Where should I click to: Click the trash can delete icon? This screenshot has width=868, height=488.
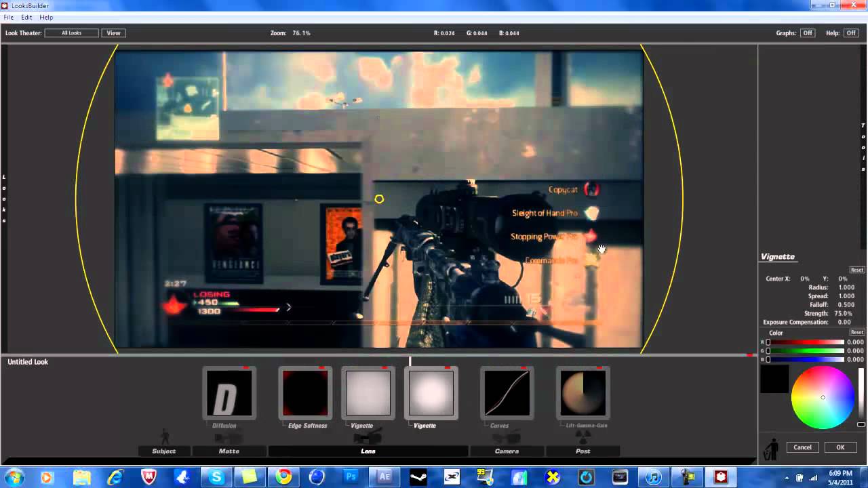pos(771,450)
